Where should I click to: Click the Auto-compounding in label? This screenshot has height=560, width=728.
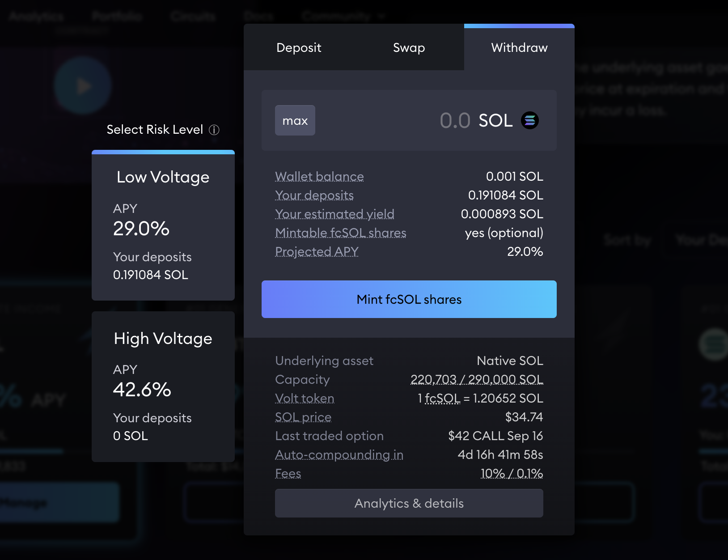[339, 454]
